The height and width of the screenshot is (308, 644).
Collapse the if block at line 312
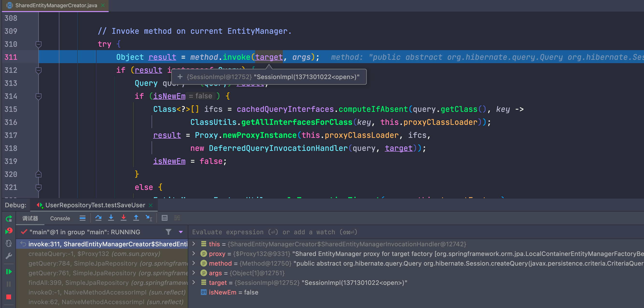pos(39,70)
